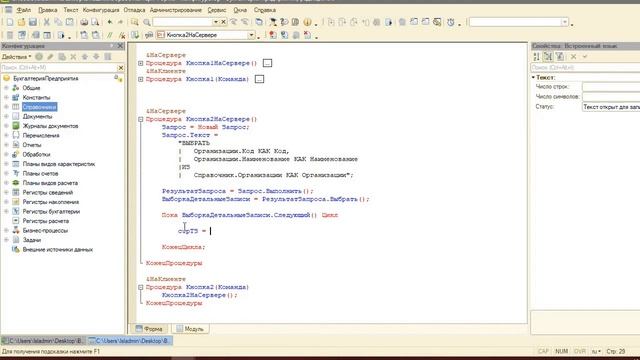Image resolution: width=640 pixels, height=360 pixels.
Task: Open the Администрирование menu
Action: pyautogui.click(x=176, y=10)
